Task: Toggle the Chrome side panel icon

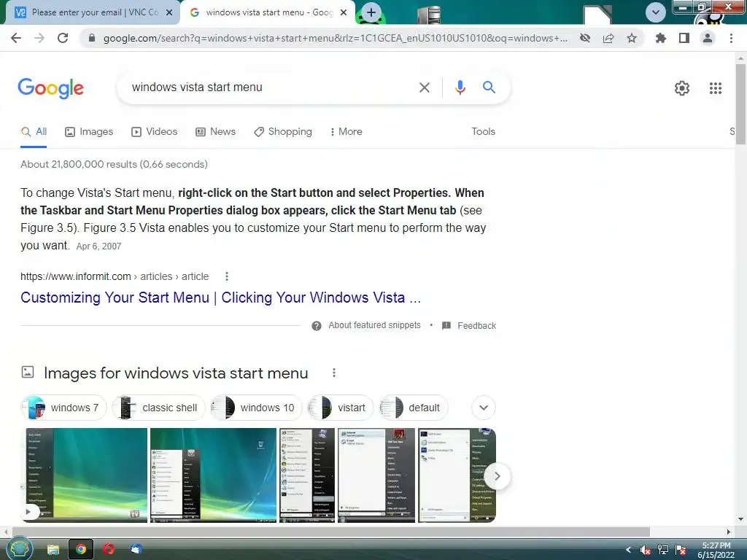Action: [684, 38]
